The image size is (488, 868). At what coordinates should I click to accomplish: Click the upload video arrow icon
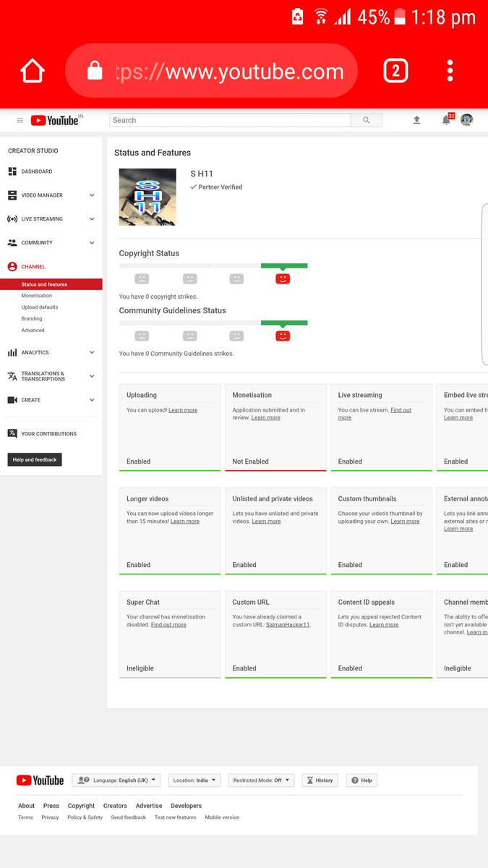pyautogui.click(x=416, y=120)
